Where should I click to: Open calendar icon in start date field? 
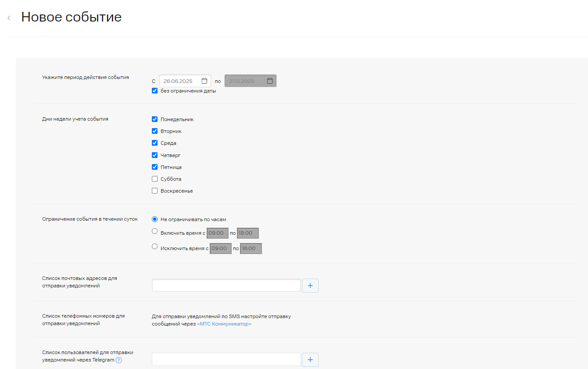click(x=204, y=81)
